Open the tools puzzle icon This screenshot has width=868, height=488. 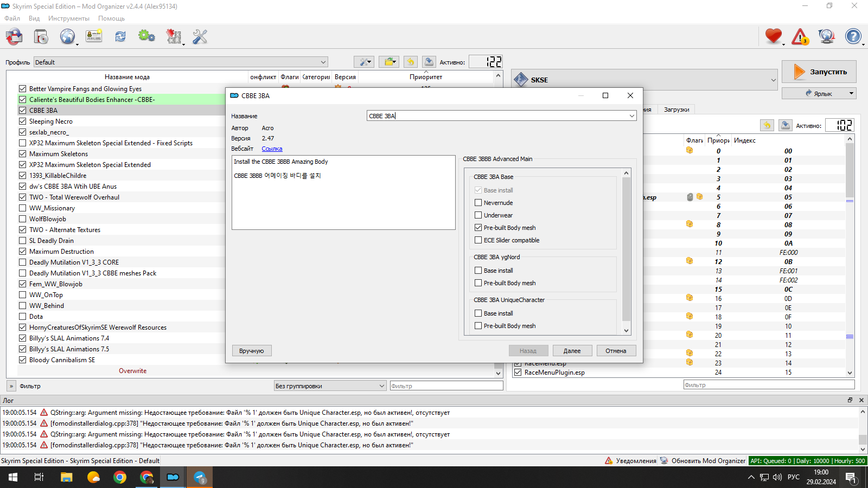174,37
